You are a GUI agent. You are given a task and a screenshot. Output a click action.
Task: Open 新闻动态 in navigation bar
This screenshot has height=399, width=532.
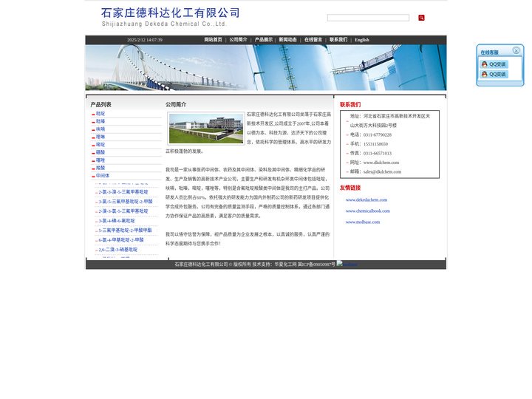287,40
